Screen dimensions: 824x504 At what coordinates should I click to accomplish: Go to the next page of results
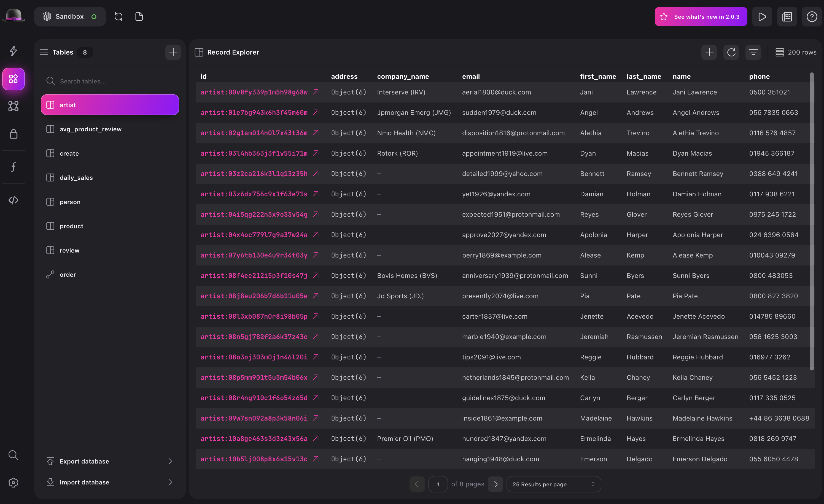tap(495, 484)
